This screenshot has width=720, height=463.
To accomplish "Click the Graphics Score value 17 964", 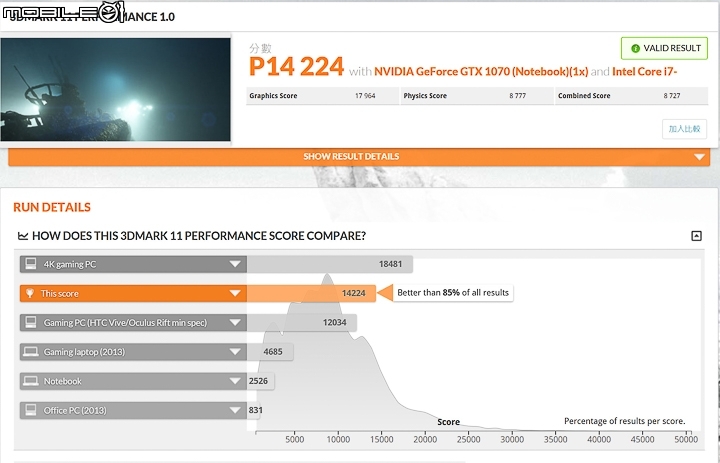I will click(x=365, y=96).
